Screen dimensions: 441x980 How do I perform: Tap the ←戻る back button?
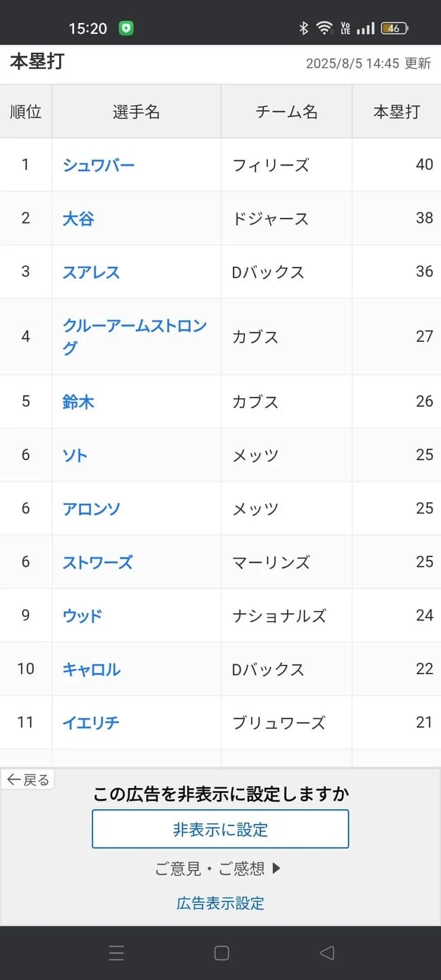pyautogui.click(x=28, y=779)
